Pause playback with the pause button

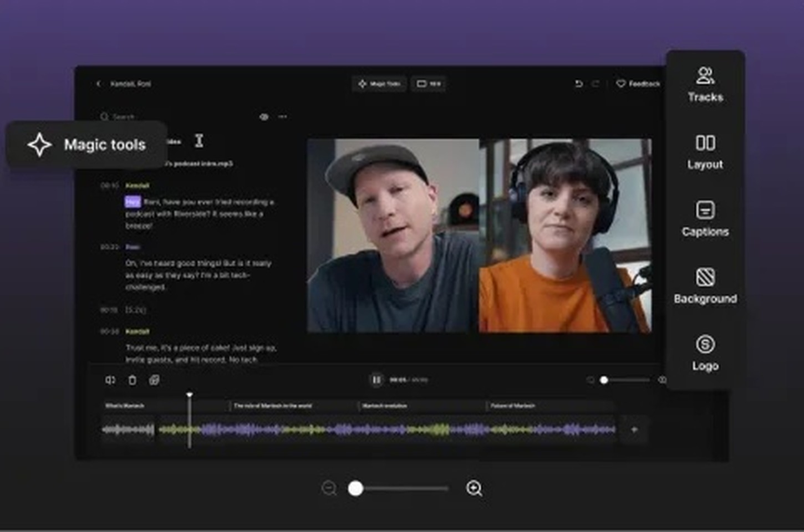click(376, 380)
